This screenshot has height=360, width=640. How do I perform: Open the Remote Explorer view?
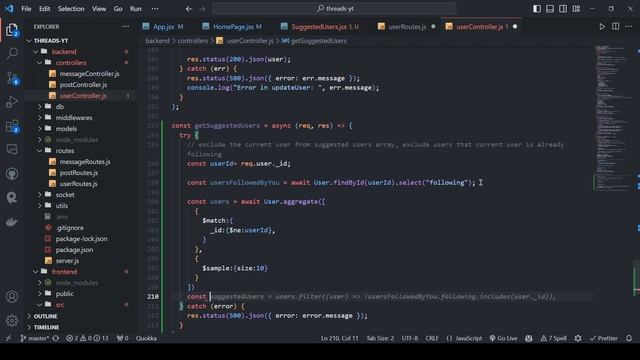(x=12, y=150)
